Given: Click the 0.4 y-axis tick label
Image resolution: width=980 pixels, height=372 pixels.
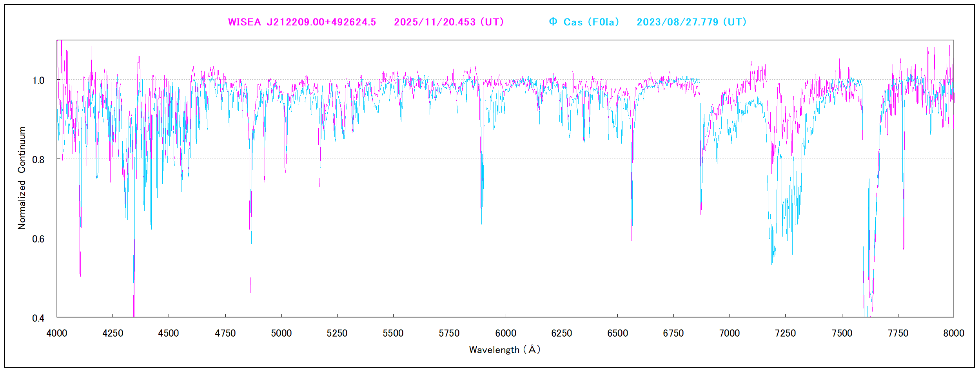Looking at the screenshot, I should [x=38, y=318].
